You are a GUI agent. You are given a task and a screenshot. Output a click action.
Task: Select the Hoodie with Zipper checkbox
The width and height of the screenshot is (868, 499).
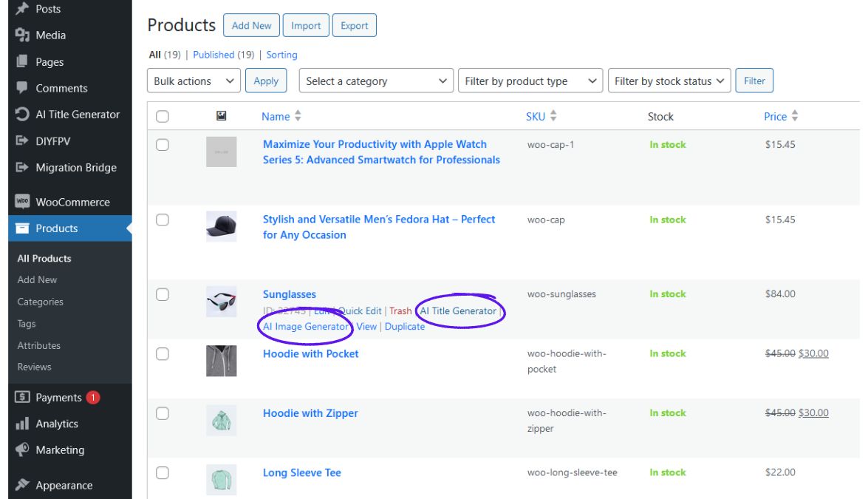(163, 413)
